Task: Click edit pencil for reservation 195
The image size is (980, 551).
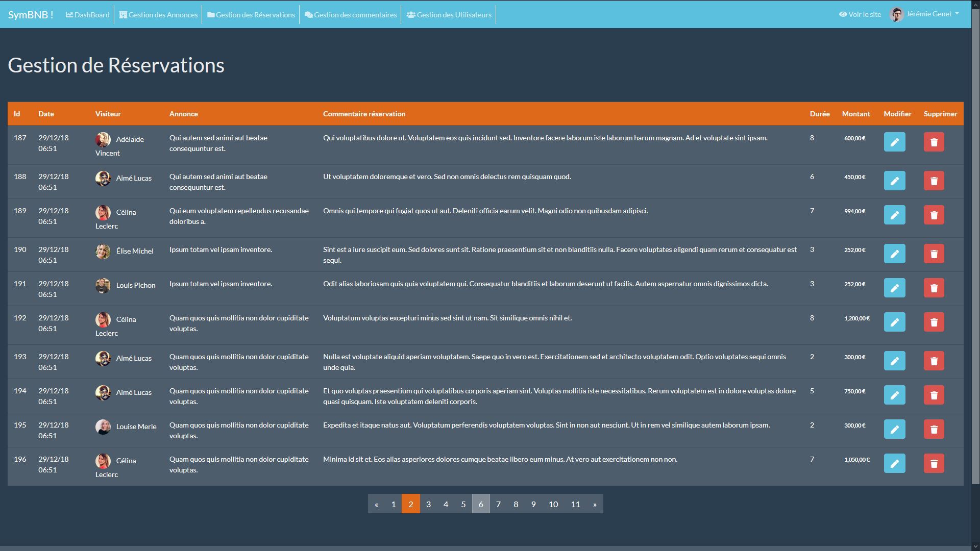Action: tap(894, 429)
